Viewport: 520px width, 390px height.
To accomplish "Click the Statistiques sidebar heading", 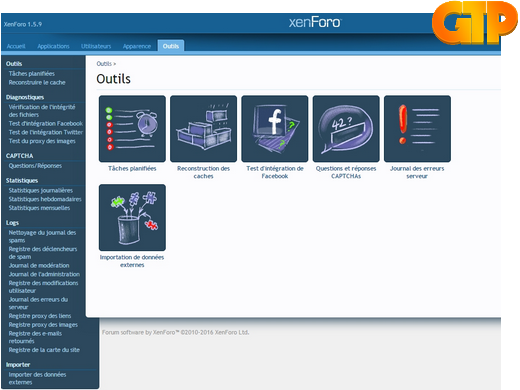I will click(x=22, y=180).
